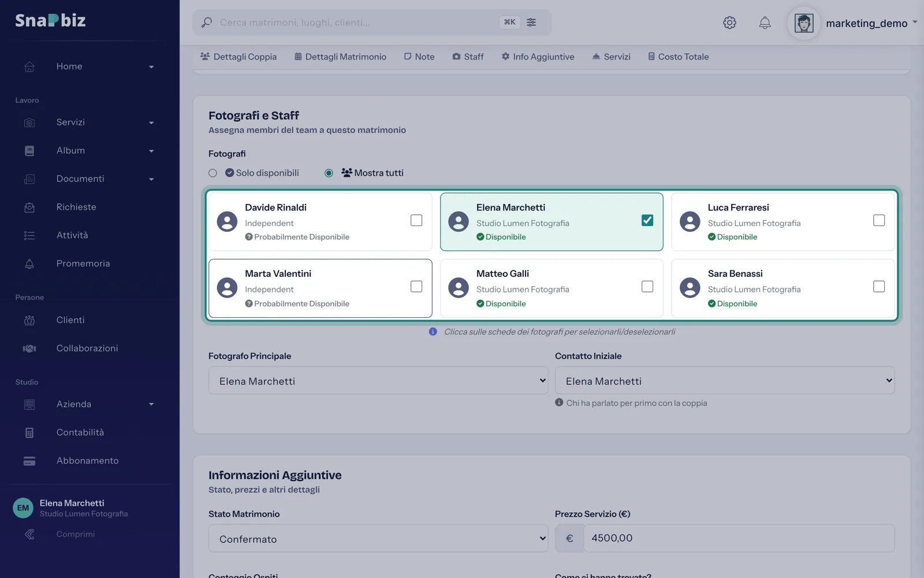
Task: Click the Documenti icon in sidebar
Action: point(29,179)
